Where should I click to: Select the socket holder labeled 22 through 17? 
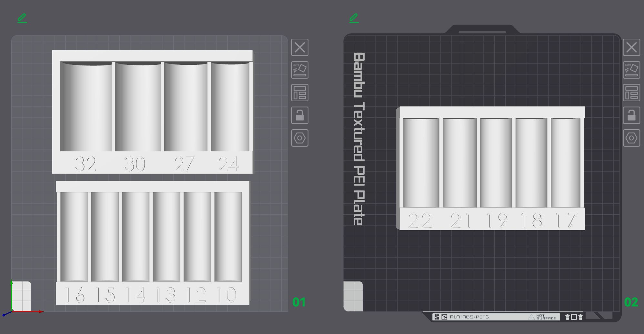[490, 168]
